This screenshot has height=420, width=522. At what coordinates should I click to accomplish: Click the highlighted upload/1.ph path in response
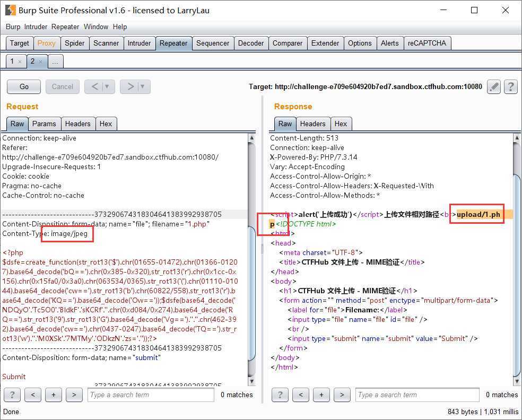(x=478, y=215)
